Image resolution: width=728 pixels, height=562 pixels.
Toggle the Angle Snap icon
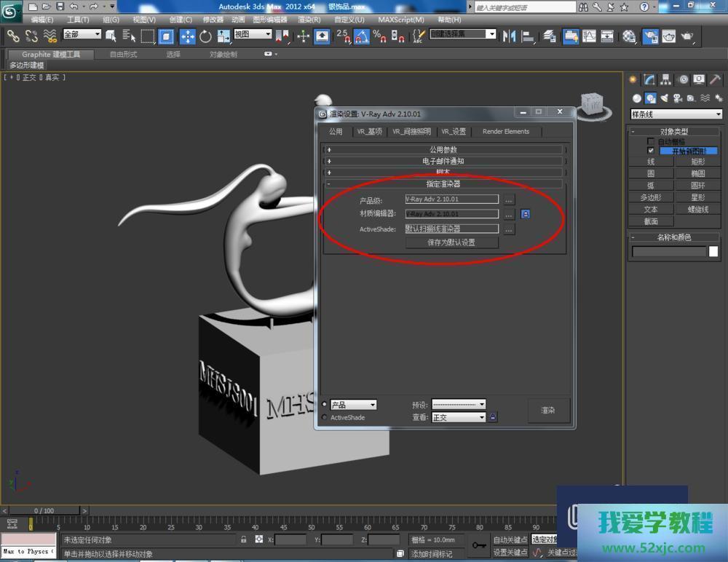tap(361, 36)
